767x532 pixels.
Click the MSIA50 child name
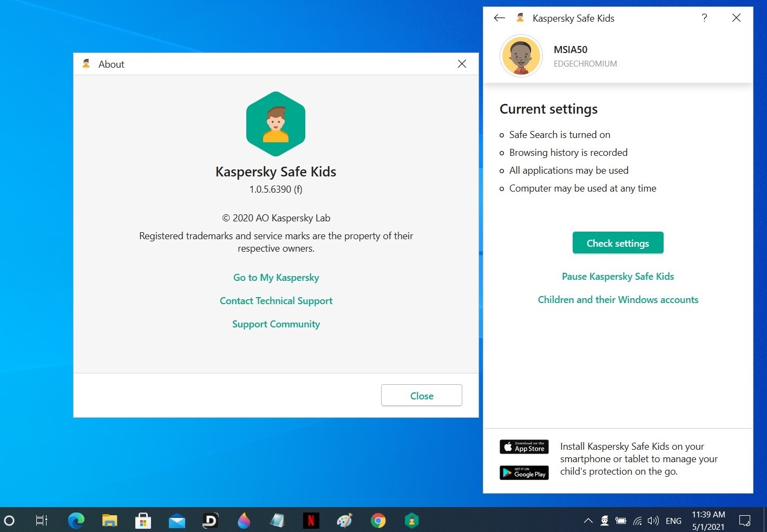[x=571, y=50]
